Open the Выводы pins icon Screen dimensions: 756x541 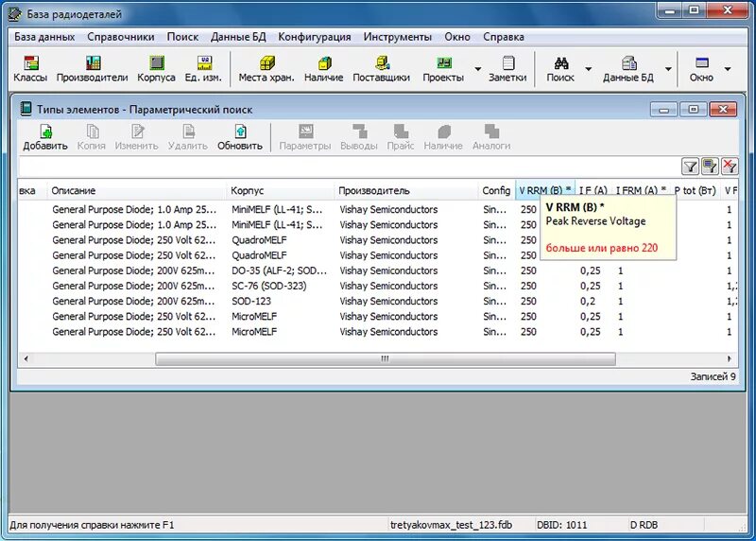click(x=359, y=137)
